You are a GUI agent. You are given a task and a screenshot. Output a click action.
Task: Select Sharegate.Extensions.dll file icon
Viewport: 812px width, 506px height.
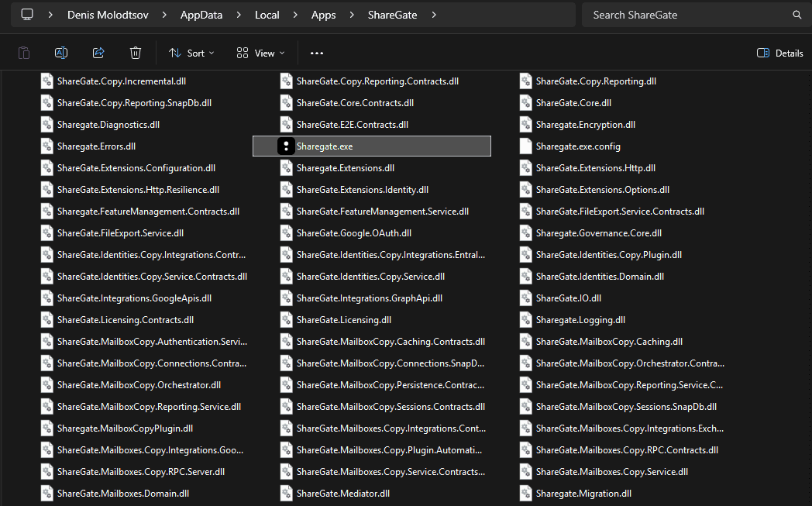tap(287, 168)
